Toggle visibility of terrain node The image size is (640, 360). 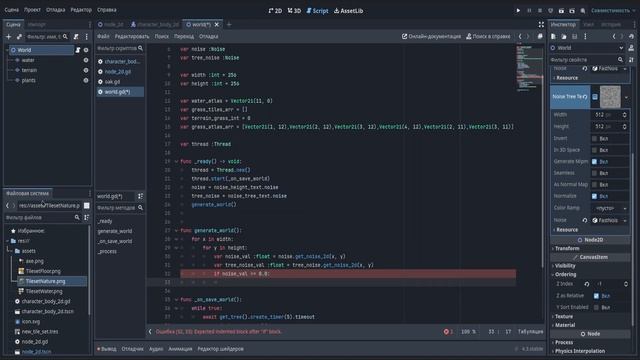point(86,70)
